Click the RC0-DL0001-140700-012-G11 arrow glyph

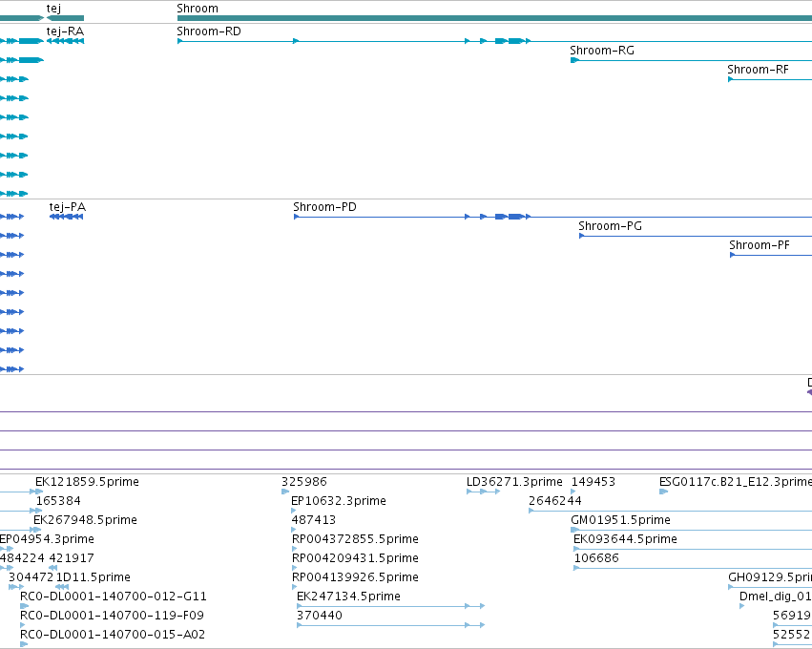coord(24,606)
